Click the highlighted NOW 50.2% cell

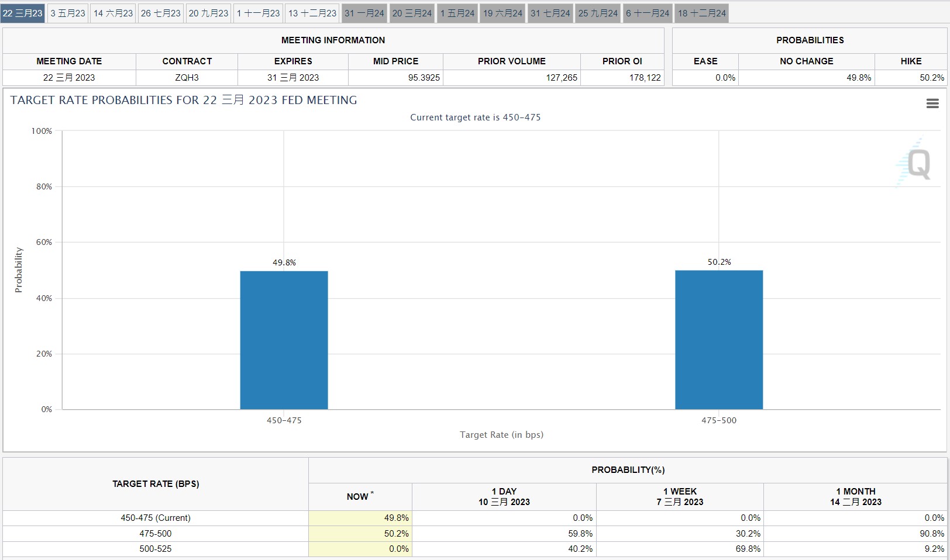[x=360, y=534]
